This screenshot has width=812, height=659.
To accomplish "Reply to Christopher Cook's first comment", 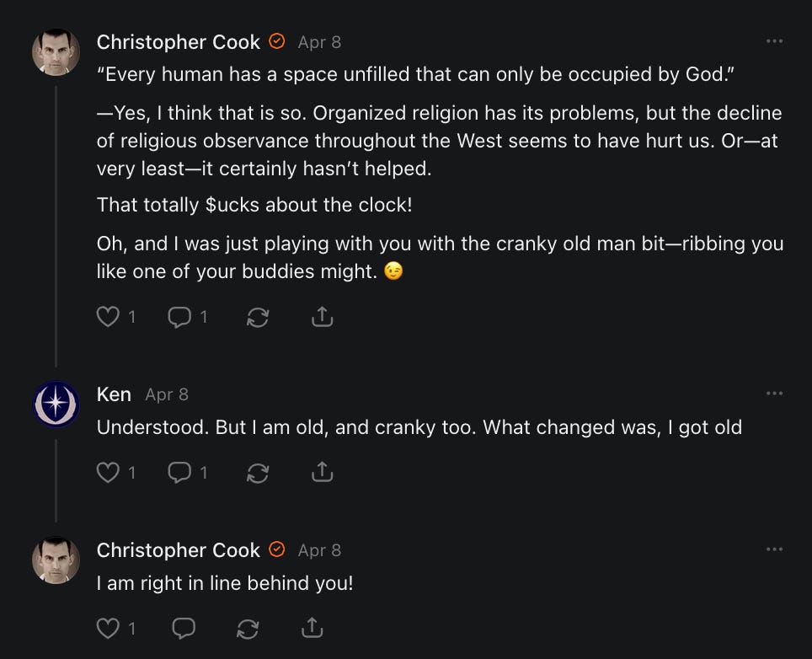I will (179, 317).
